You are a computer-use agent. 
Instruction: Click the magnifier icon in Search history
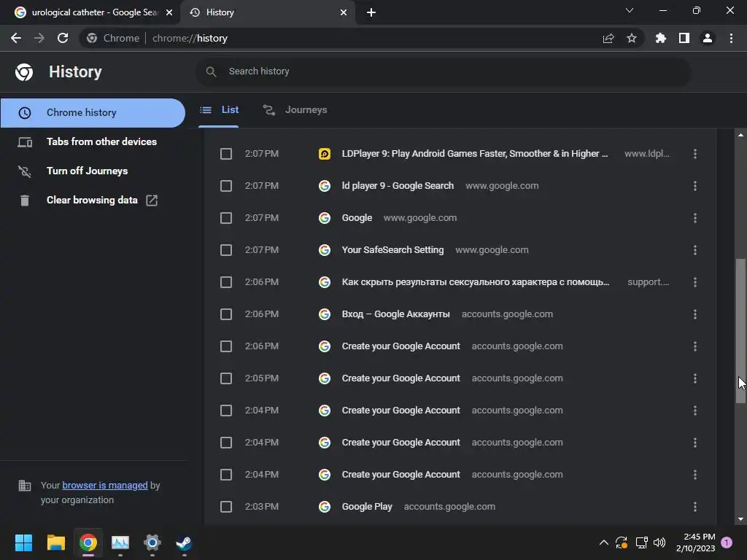pos(211,71)
